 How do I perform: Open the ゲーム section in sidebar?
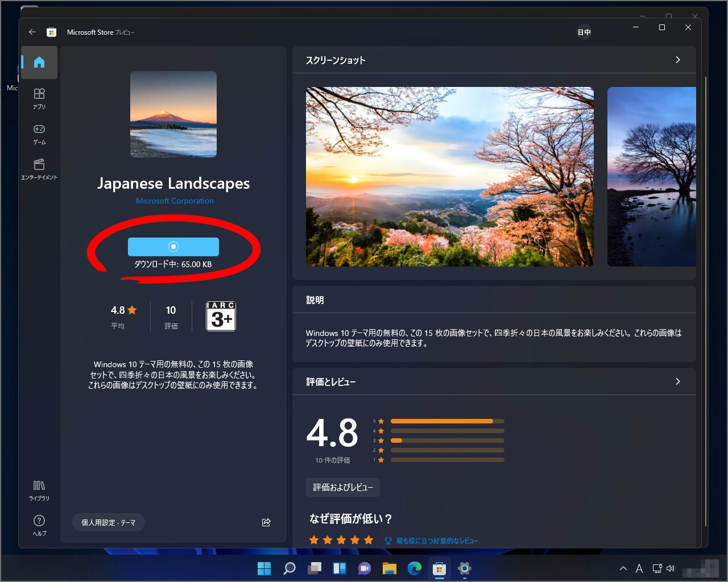click(39, 134)
